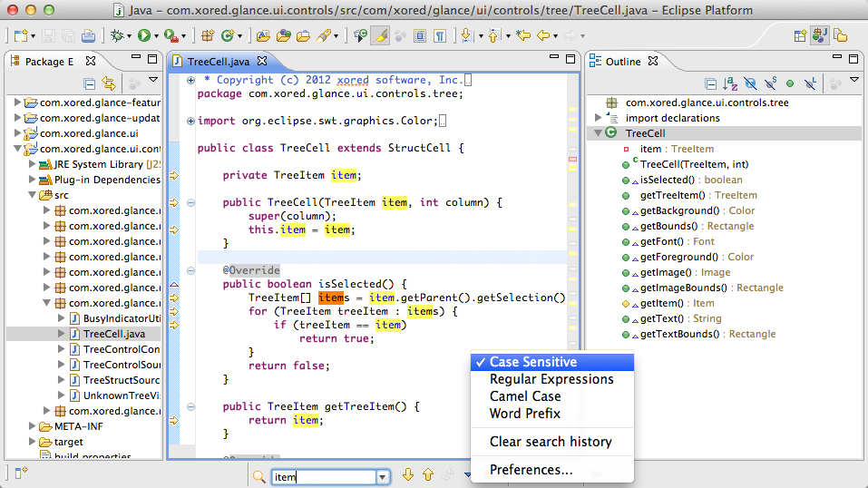The width and height of the screenshot is (868, 488).
Task: Expand the import declarations node in Outline
Action: click(599, 118)
